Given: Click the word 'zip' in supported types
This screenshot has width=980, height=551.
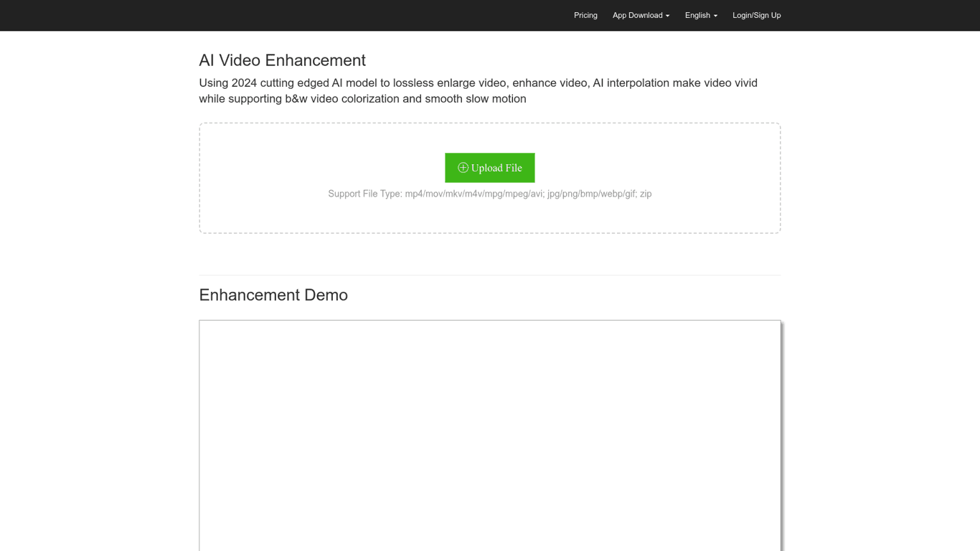Looking at the screenshot, I should click(x=646, y=194).
